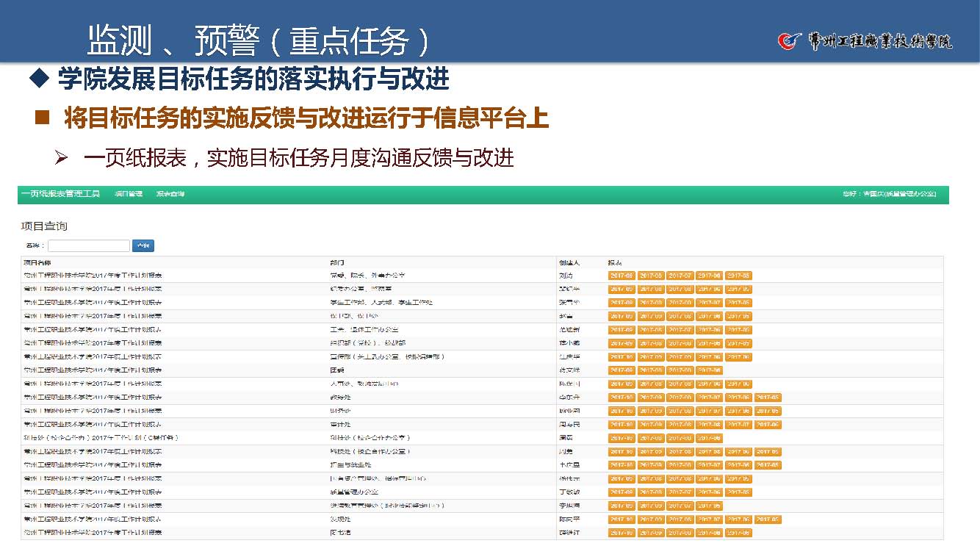Open the 2017-10 badge in the 教务处 row
This screenshot has width=980, height=557.
pyautogui.click(x=621, y=398)
